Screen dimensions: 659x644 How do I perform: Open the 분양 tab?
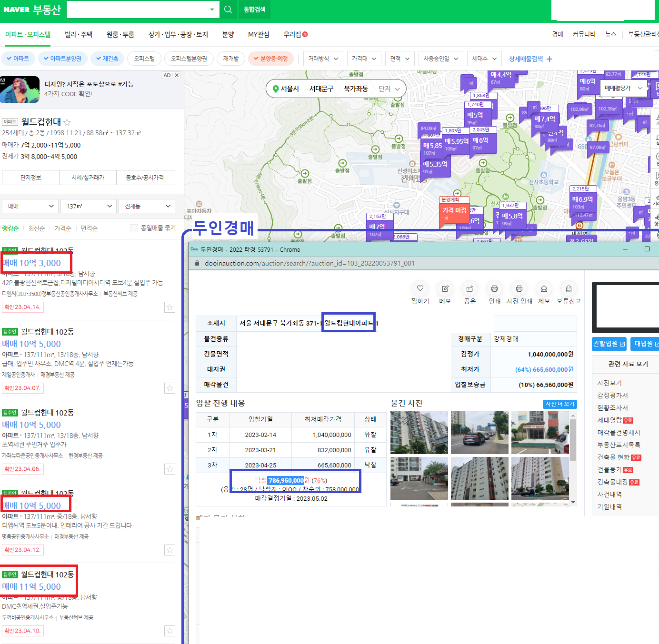tap(228, 34)
